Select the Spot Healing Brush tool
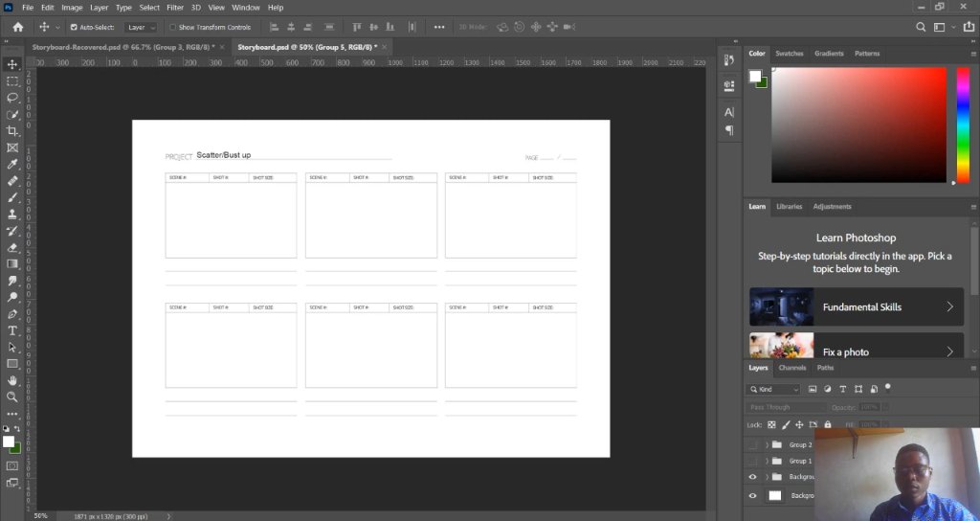The height and width of the screenshot is (521, 980). tap(11, 181)
